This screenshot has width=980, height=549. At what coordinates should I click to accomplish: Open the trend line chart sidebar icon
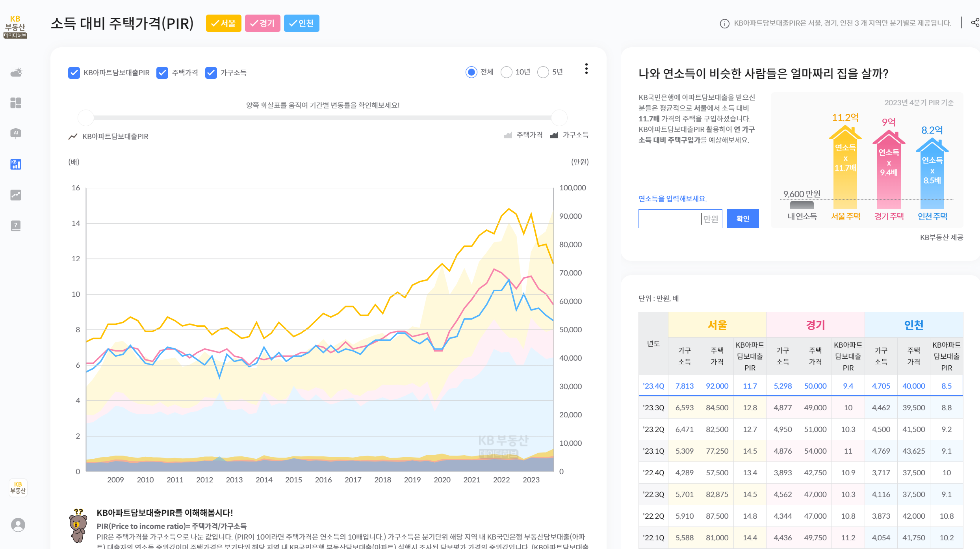[x=16, y=195]
